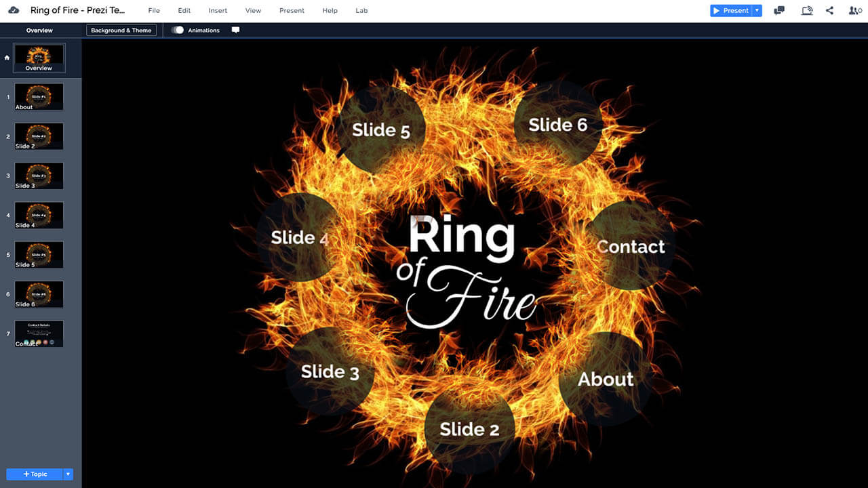Screen dimensions: 868x488
Task: Click the share icon
Action: (830, 11)
